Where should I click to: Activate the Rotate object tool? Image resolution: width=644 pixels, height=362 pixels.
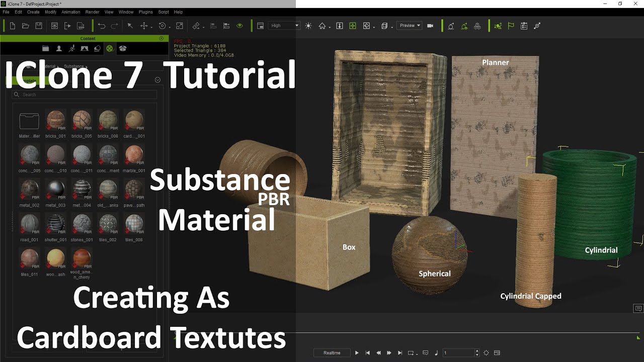(162, 26)
